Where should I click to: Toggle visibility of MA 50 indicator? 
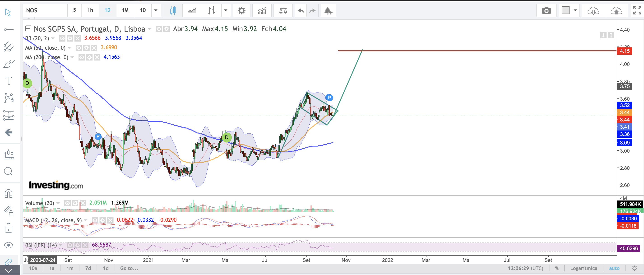[x=79, y=48]
